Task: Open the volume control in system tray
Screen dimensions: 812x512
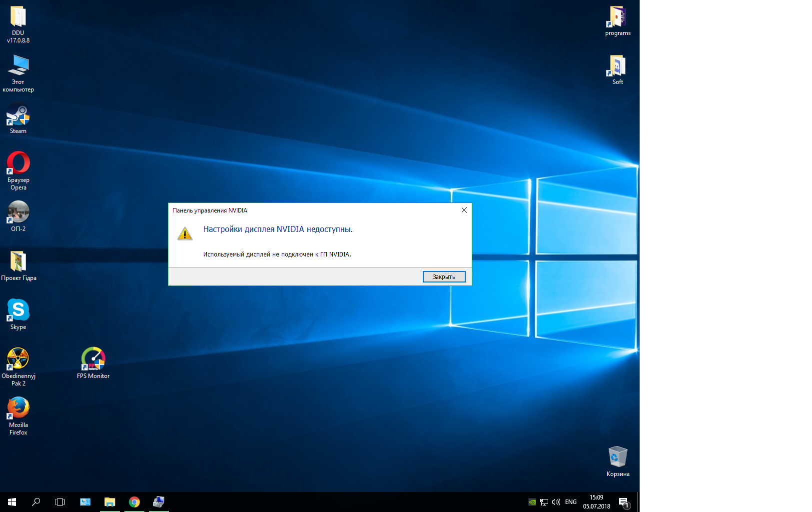Action: click(x=556, y=501)
